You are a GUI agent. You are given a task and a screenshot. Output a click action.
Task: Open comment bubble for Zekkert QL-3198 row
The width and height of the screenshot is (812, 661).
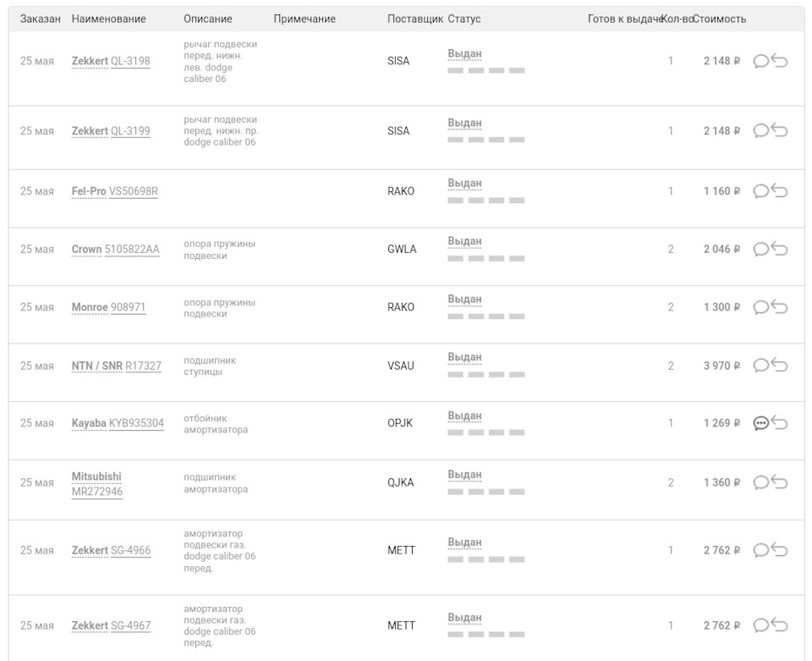coord(760,61)
